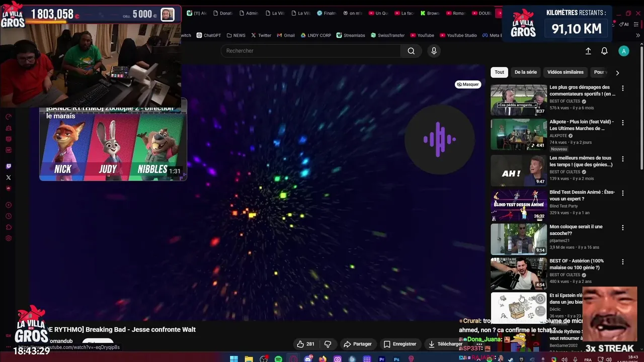Open the account avatar with letter A

click(x=624, y=51)
